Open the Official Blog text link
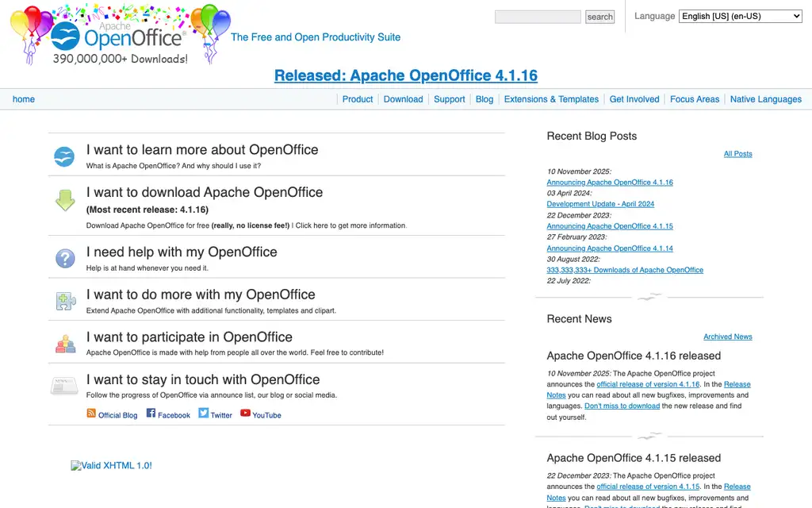The image size is (812, 508). tap(117, 415)
